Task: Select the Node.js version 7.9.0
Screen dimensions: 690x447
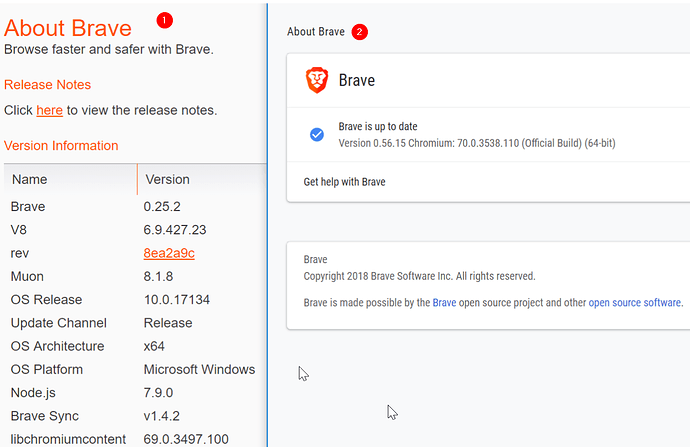Action: [158, 393]
